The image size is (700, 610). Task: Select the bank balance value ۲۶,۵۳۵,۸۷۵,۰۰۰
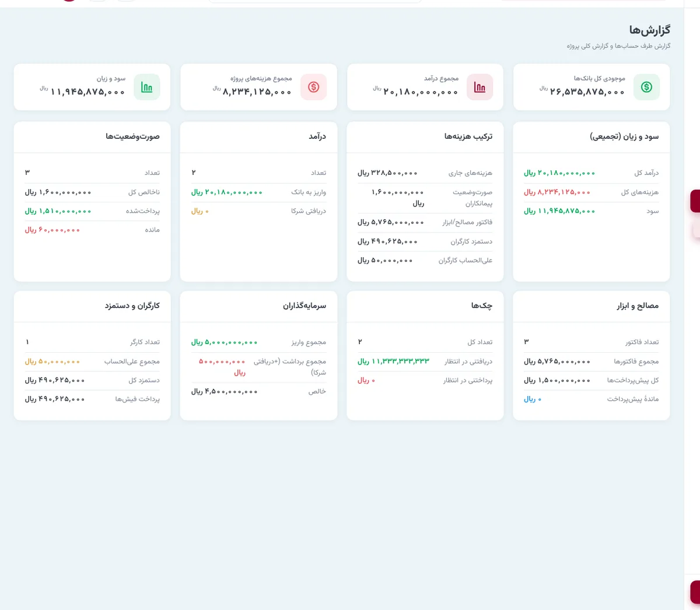[587, 92]
